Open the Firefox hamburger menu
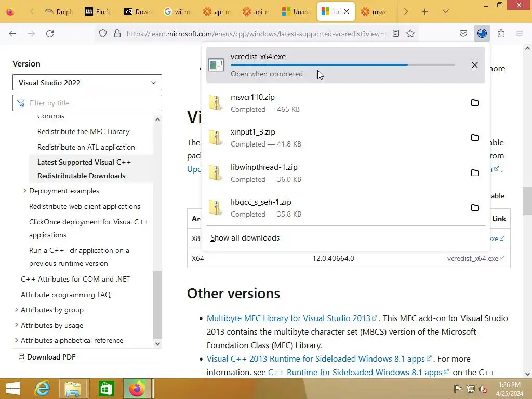The image size is (532, 399). [x=520, y=33]
